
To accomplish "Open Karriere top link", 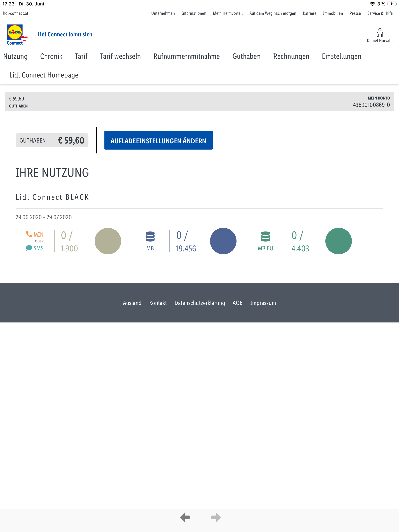I will pos(309,13).
